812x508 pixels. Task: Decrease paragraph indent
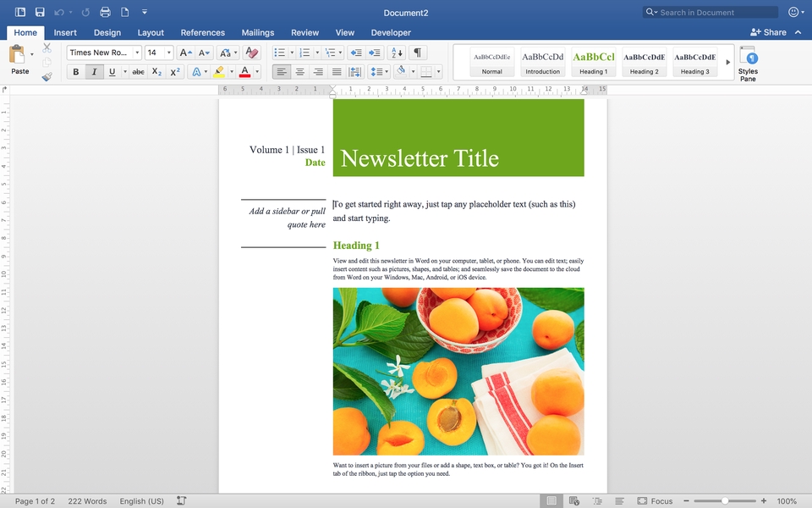356,52
